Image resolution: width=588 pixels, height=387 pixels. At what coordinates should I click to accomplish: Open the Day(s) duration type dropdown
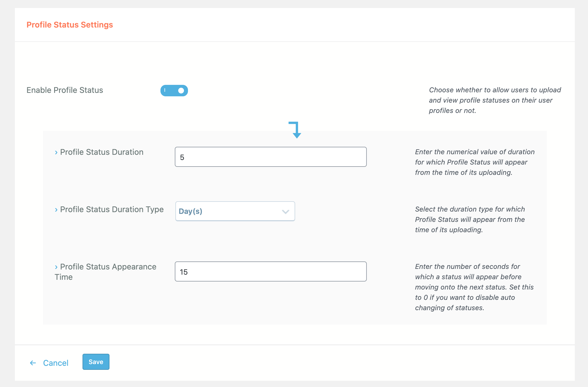point(235,211)
